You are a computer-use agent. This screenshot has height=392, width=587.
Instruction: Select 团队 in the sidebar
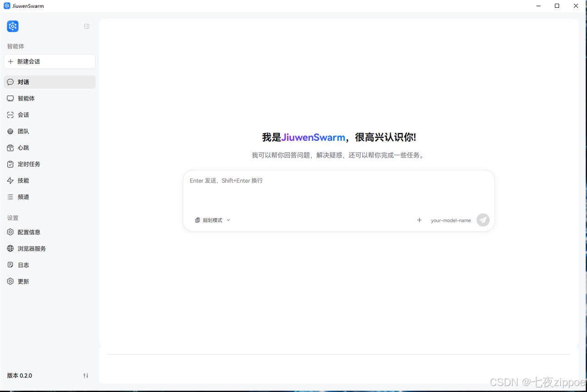[x=50, y=132]
